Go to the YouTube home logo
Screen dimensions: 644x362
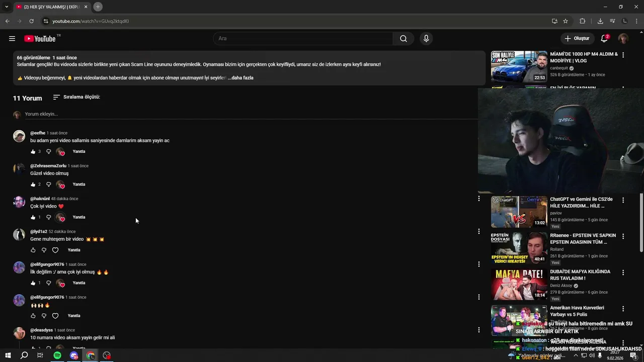[x=40, y=39]
